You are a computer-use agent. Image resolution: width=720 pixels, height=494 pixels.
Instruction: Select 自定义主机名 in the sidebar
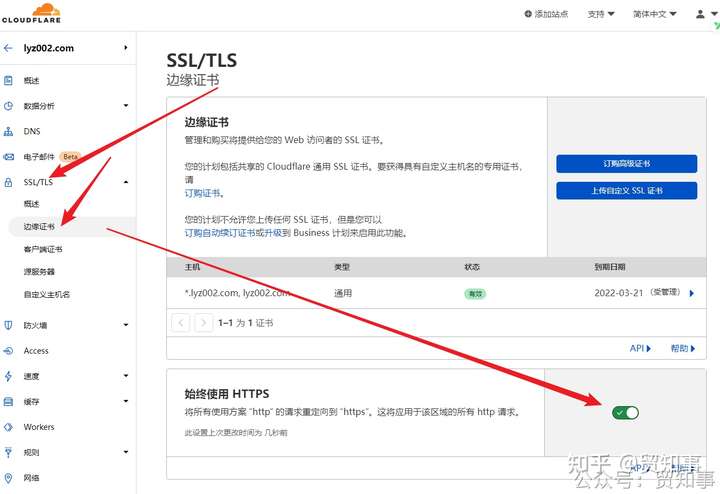point(47,294)
